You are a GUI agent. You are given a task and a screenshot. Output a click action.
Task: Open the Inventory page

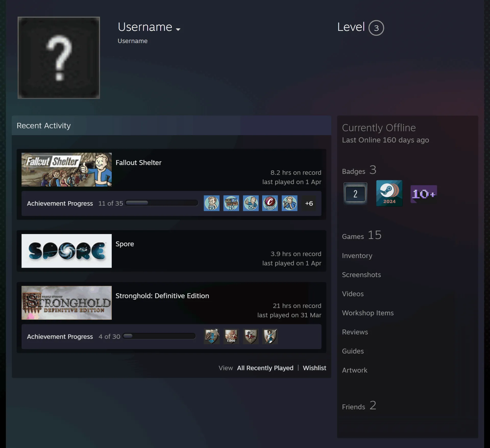point(357,256)
